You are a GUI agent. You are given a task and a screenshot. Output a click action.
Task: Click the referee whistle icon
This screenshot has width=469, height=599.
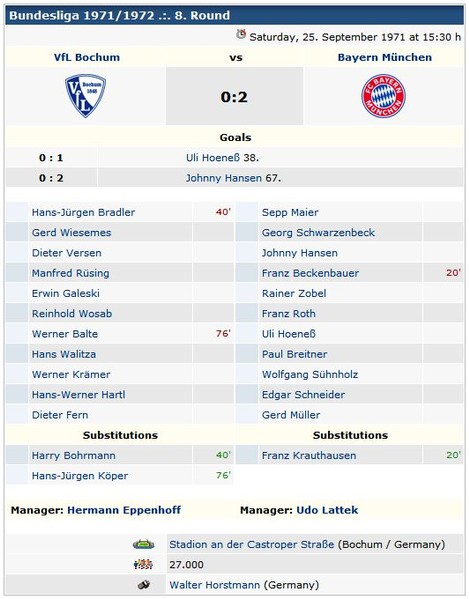coord(144,584)
